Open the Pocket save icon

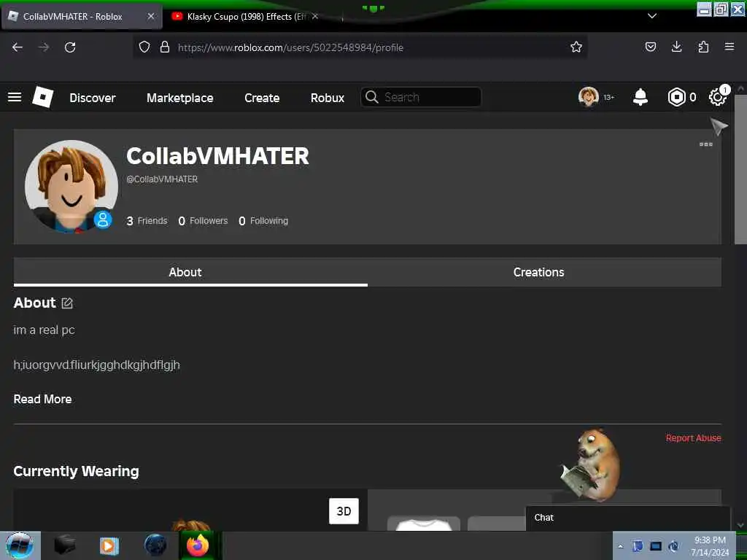(x=650, y=47)
